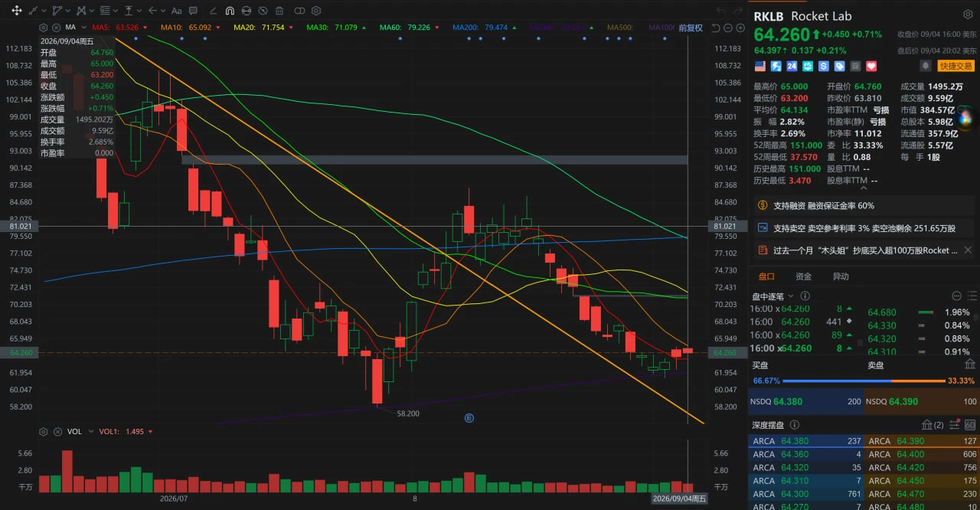Select the trend line drawing tool
980x510 pixels.
point(33,11)
